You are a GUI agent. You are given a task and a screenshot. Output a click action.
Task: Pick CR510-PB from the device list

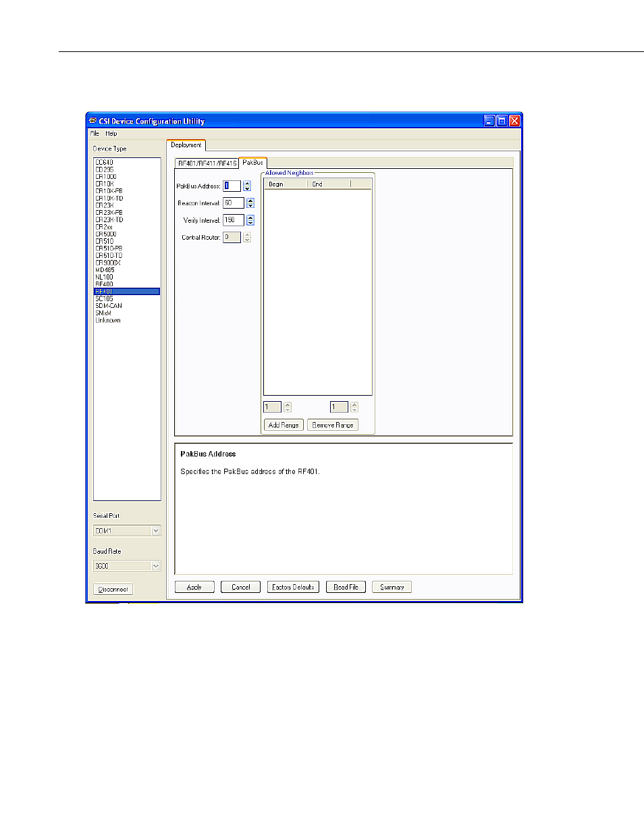click(x=109, y=249)
